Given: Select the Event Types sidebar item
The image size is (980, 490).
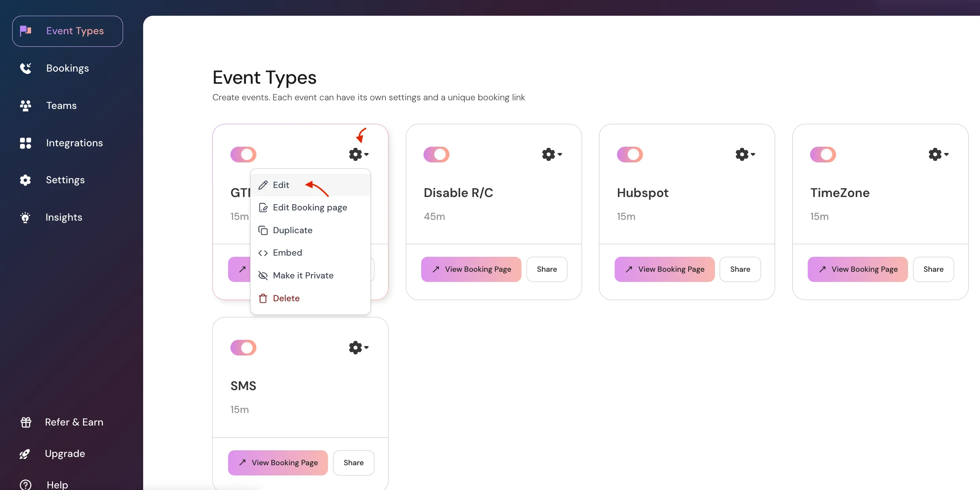Looking at the screenshot, I should coord(68,31).
